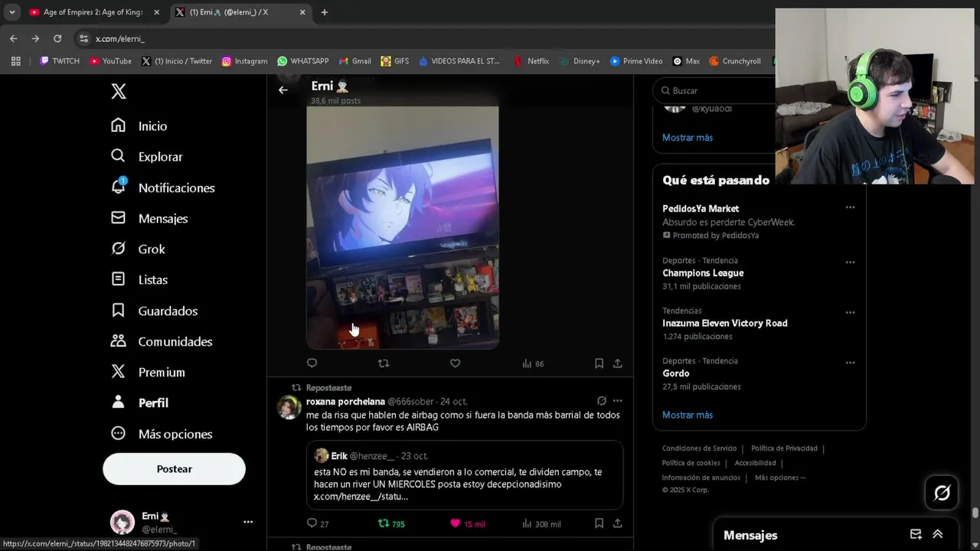This screenshot has width=980, height=551.
Task: Undo repost with 795 reposts
Action: 391,523
